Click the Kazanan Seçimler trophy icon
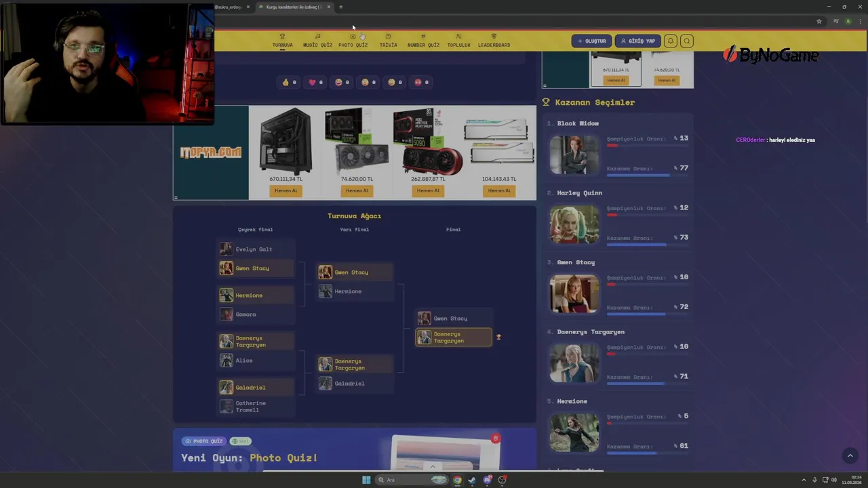 [x=546, y=102]
